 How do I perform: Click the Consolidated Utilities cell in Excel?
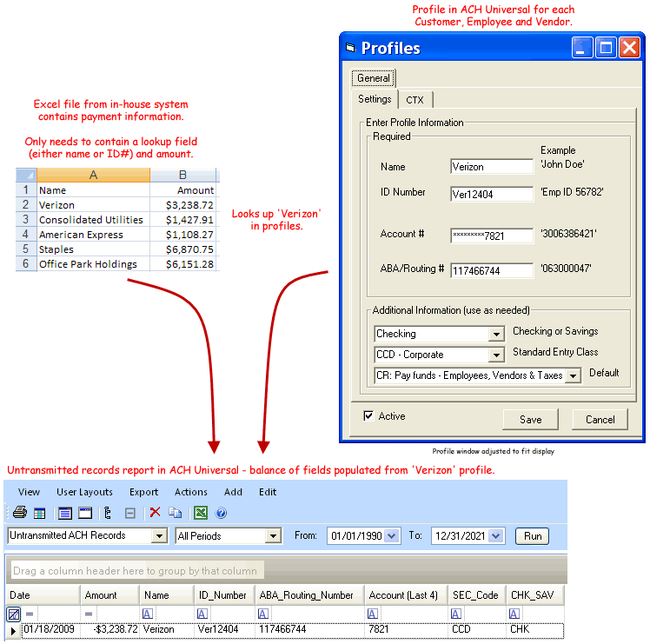point(93,220)
